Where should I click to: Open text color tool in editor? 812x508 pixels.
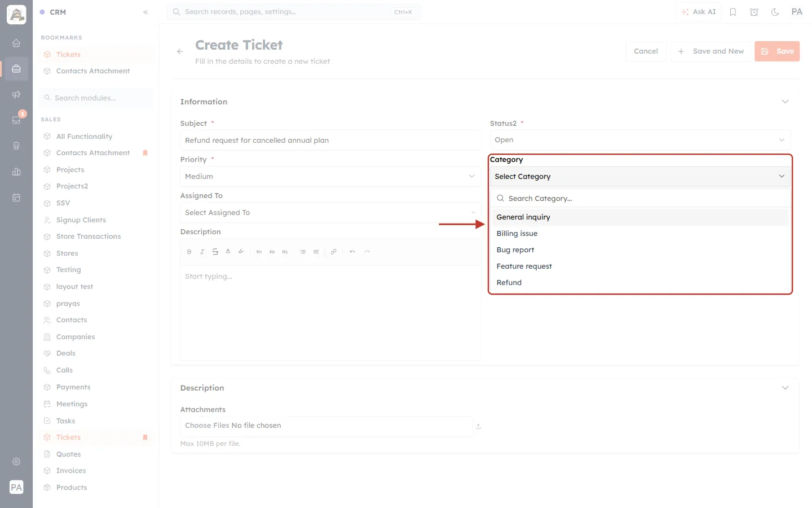tap(228, 252)
